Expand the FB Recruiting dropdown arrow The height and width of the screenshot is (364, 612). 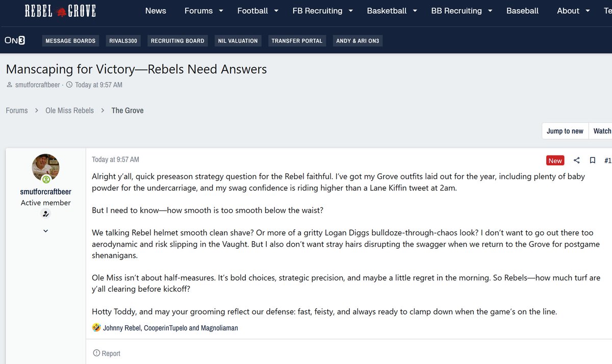coord(350,11)
